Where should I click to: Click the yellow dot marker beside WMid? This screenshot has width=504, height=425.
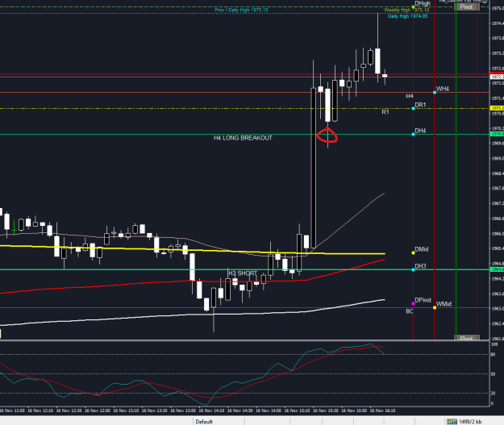click(435, 307)
